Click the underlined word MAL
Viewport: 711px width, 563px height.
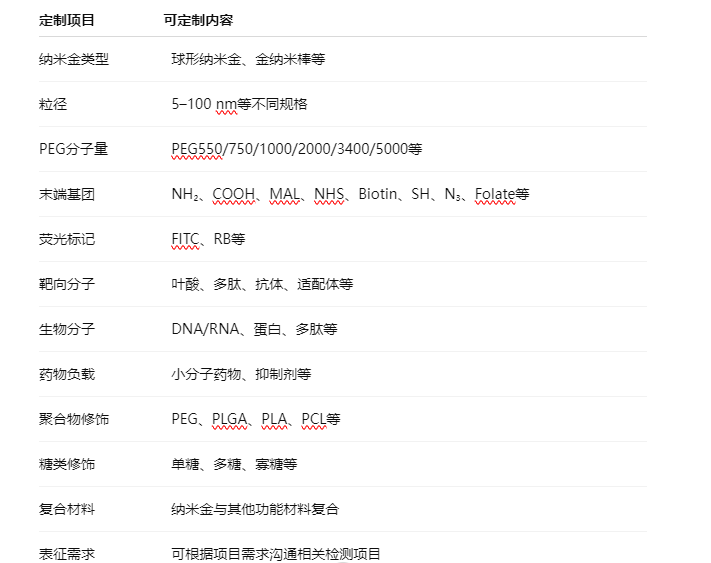[284, 194]
